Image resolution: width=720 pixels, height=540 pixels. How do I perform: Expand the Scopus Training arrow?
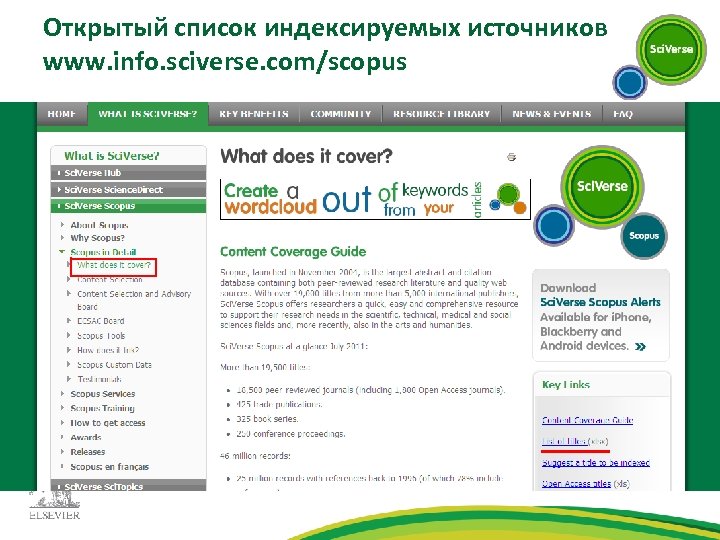62,408
